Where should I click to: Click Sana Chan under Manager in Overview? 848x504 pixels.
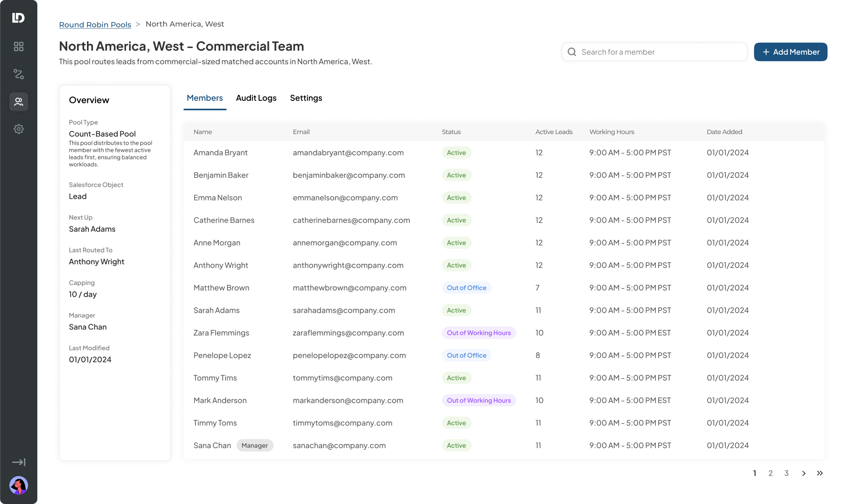pos(88,327)
